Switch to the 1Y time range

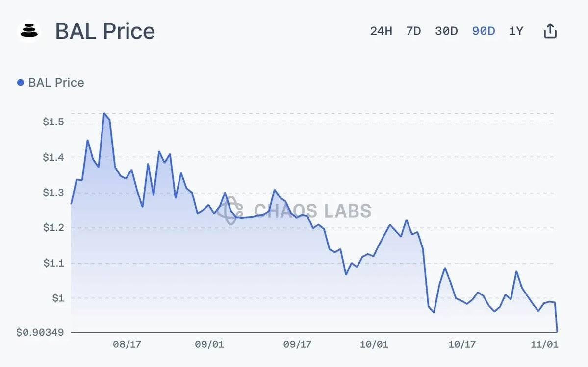[x=516, y=30]
